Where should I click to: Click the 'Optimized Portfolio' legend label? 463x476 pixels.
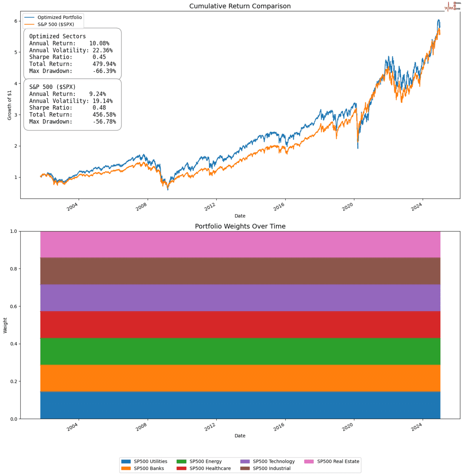[x=60, y=17]
